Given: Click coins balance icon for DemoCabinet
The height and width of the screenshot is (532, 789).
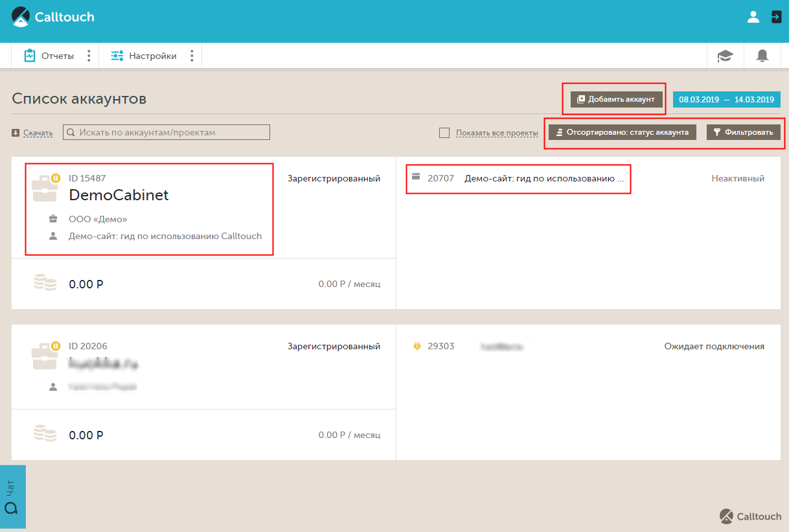Looking at the screenshot, I should pos(45,283).
